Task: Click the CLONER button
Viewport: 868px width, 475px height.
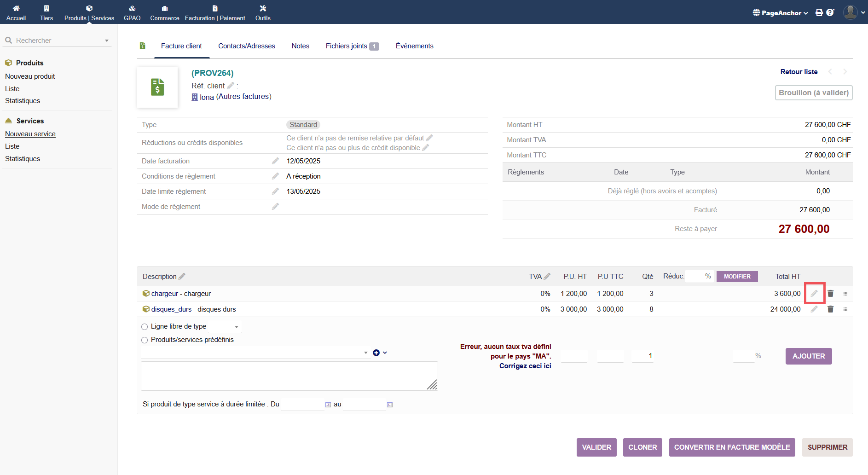Action: click(x=642, y=447)
